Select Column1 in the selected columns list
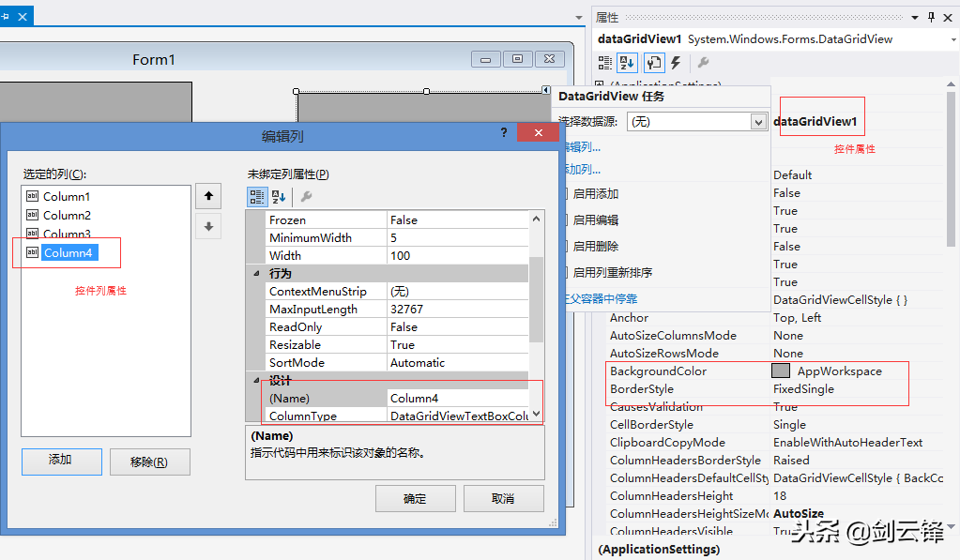 tap(67, 196)
